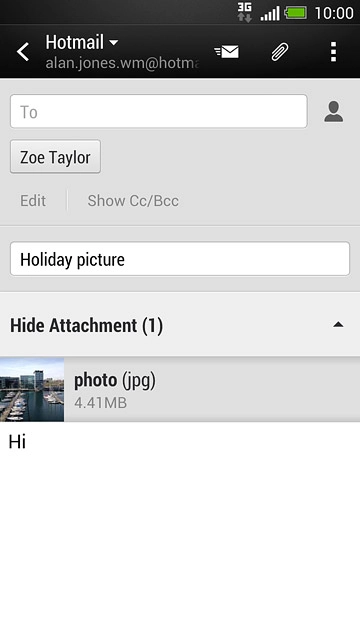Tap the signal strength bars
Viewport: 360px width, 640px height.
[270, 13]
